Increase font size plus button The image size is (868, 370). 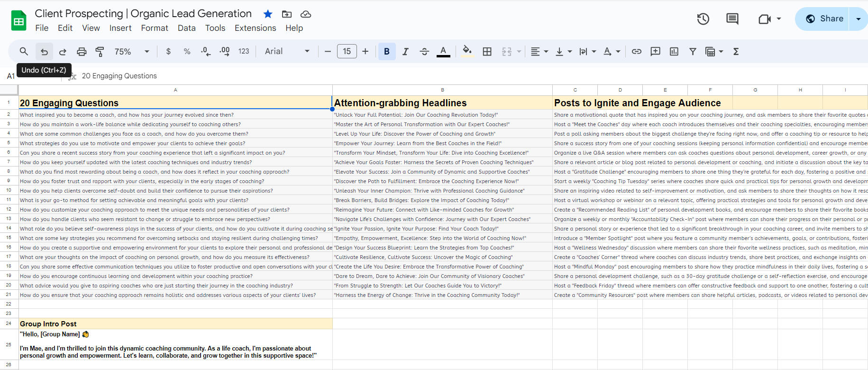[365, 51]
